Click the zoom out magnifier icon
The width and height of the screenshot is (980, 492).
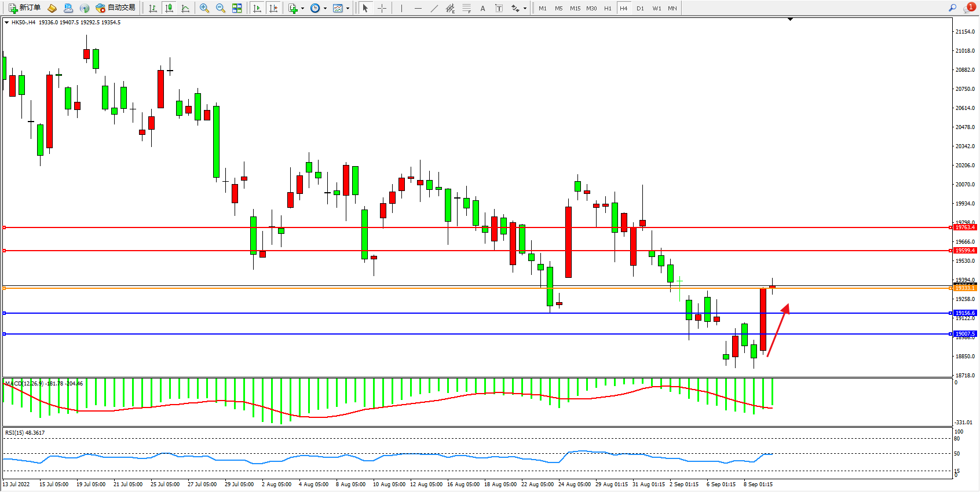click(x=221, y=8)
